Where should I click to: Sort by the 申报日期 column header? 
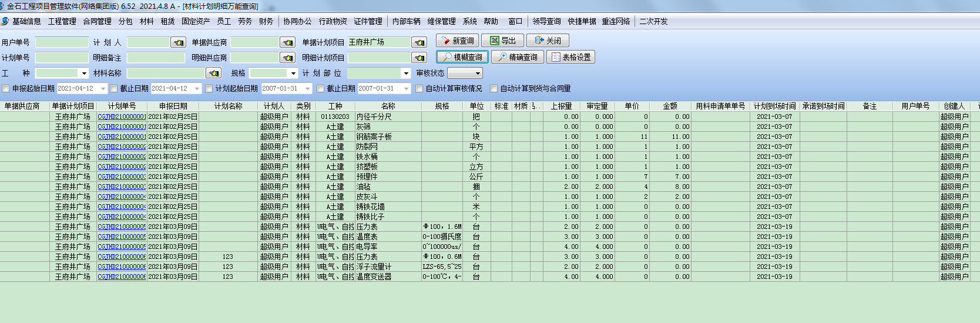pyautogui.click(x=173, y=106)
